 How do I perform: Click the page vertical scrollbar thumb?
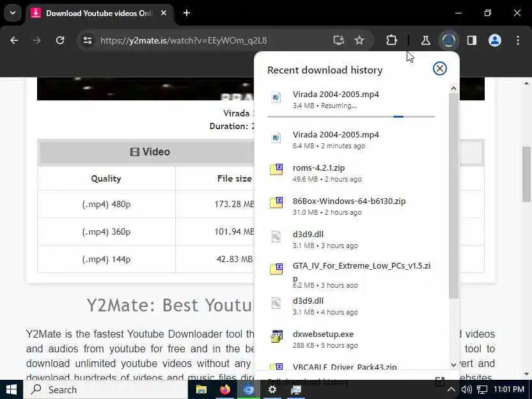pyautogui.click(x=527, y=174)
